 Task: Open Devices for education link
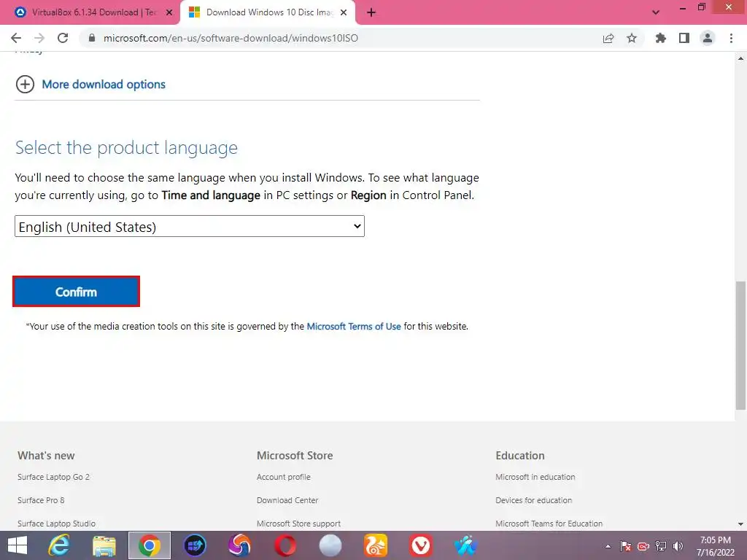point(533,500)
